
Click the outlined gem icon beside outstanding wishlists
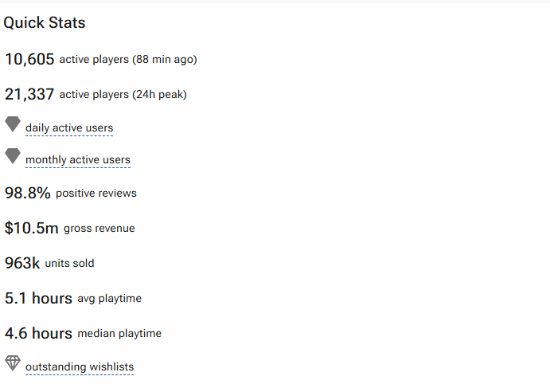(x=13, y=363)
